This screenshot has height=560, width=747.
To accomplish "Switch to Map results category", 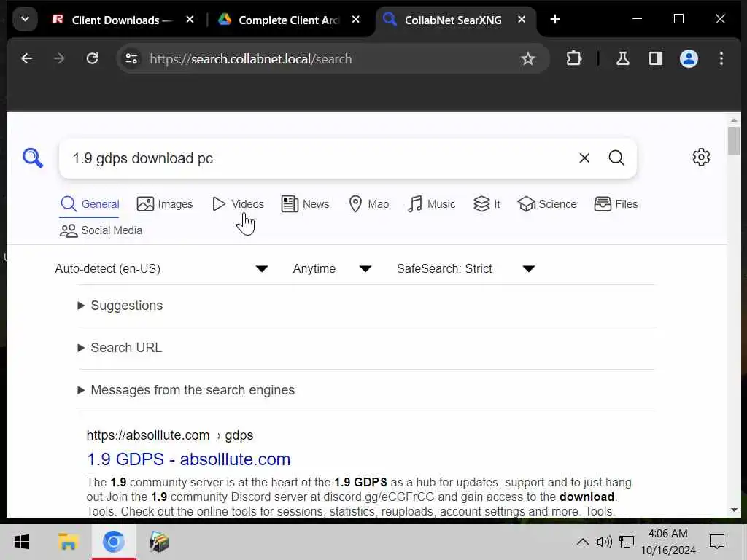I will point(368,204).
